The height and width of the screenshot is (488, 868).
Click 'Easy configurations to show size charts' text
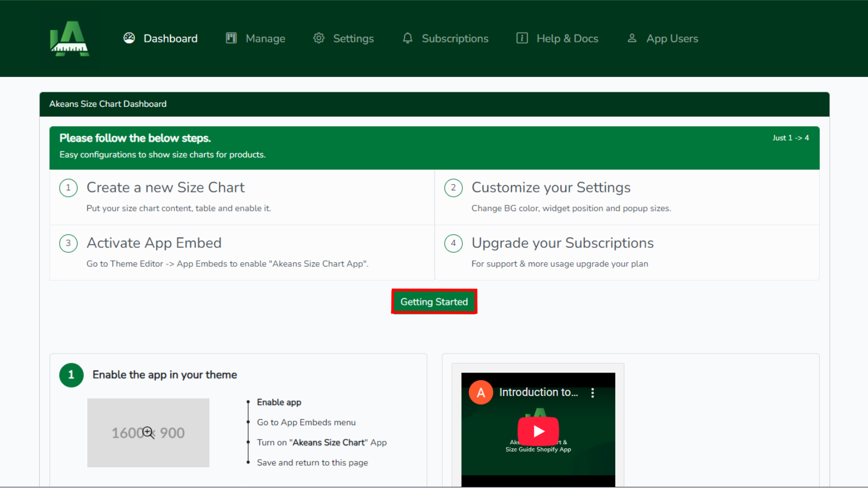coord(163,155)
